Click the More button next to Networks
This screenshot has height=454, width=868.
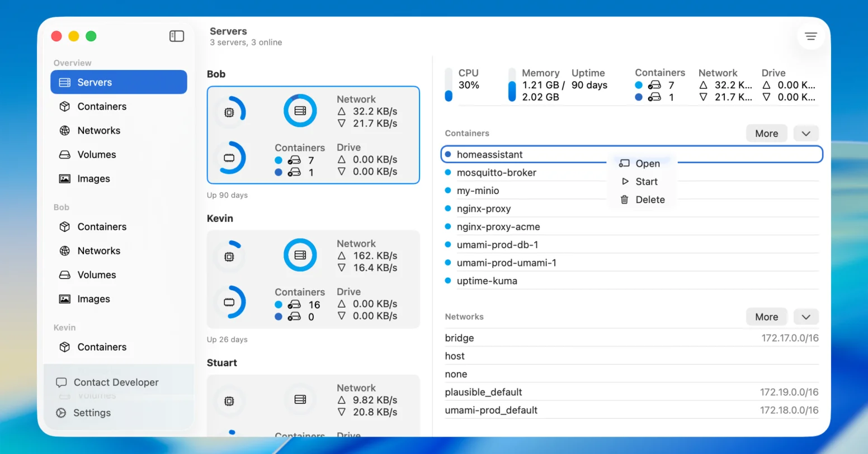(766, 317)
